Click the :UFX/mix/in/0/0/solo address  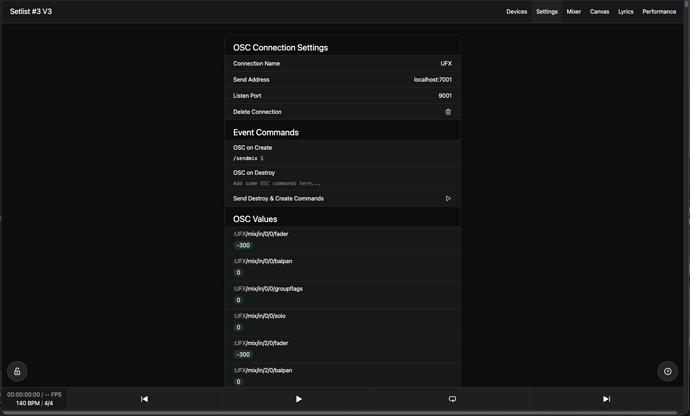coord(259,316)
